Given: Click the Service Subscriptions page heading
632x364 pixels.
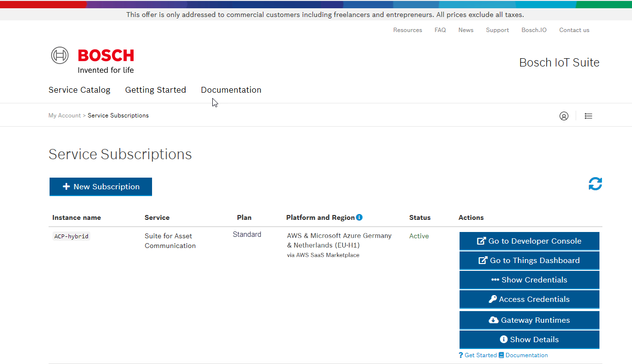Looking at the screenshot, I should [x=120, y=154].
